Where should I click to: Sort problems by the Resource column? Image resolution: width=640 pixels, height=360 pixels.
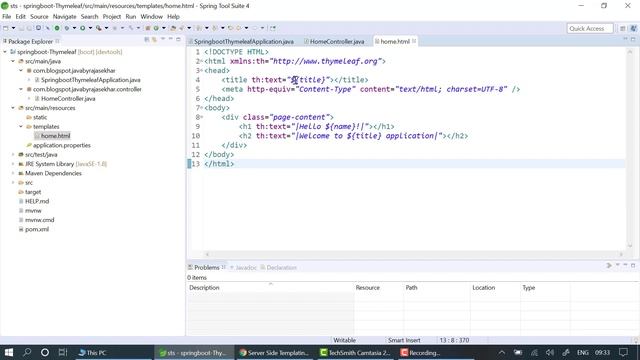click(378, 288)
